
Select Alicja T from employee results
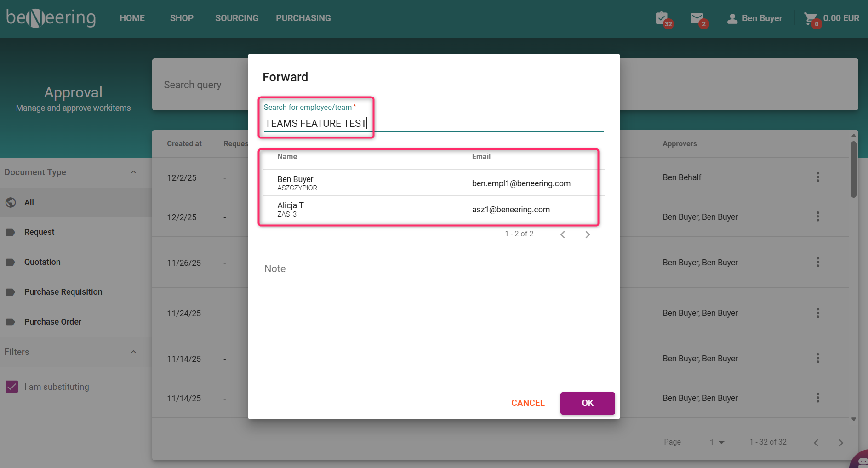(434, 209)
